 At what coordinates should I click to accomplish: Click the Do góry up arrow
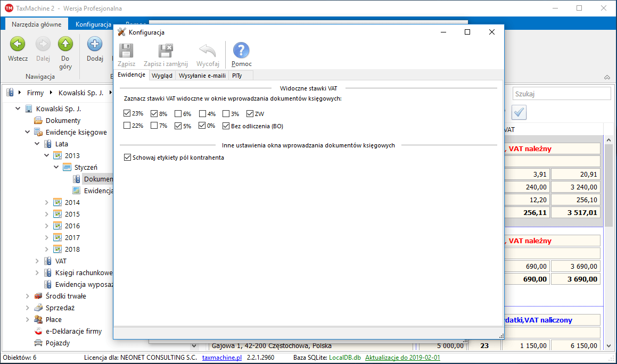point(65,45)
